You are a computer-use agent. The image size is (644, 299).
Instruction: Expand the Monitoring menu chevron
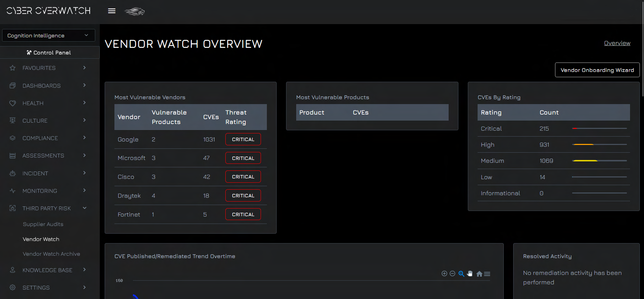coord(84,190)
